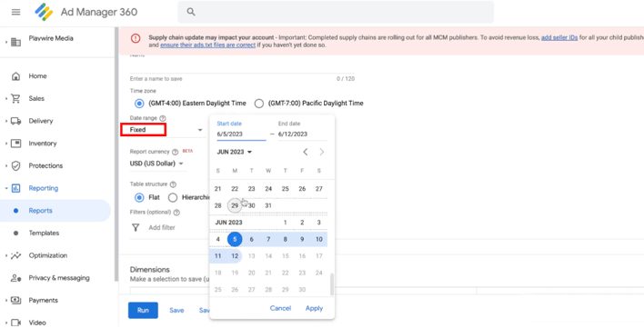Cancel the date picker
Viewport: 644px width, 328px height.
pos(280,308)
